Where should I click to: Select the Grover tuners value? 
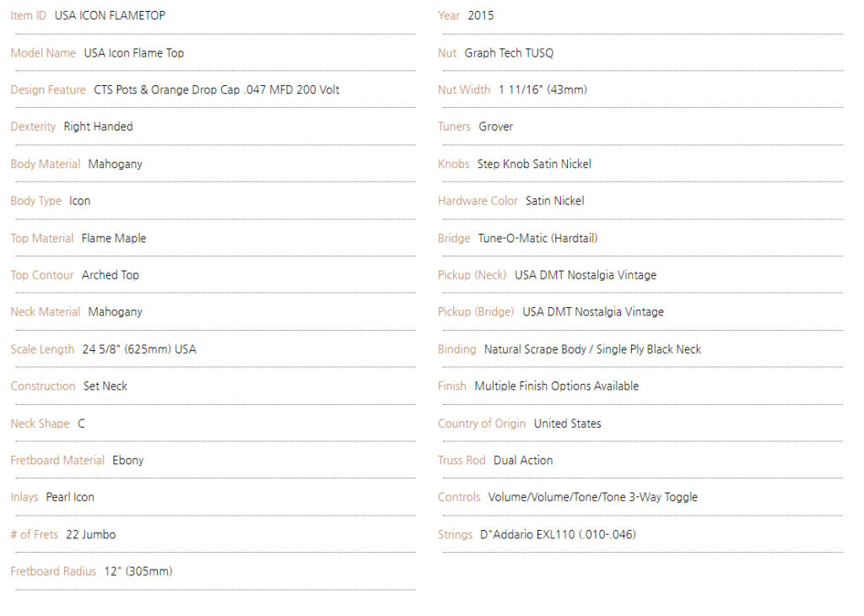[x=496, y=127]
